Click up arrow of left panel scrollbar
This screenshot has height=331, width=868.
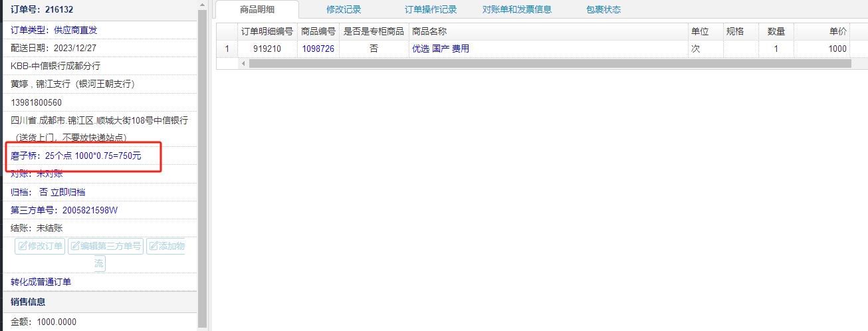203,5
